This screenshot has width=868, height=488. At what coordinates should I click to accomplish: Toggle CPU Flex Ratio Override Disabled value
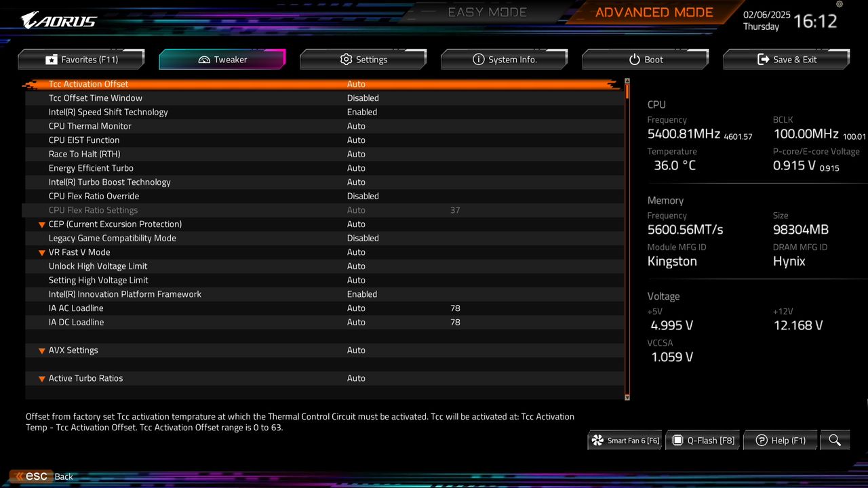tap(363, 196)
